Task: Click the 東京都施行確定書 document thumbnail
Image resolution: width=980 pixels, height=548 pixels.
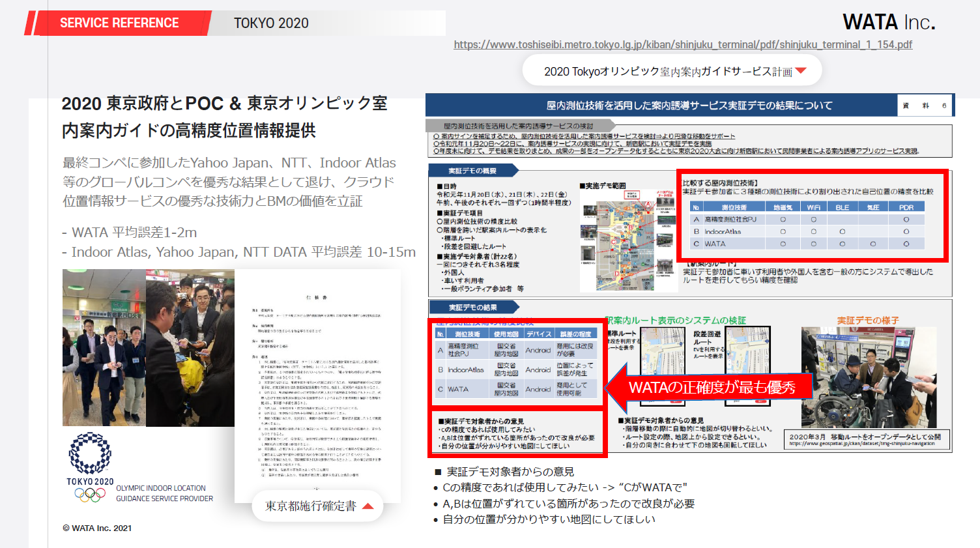Action: (x=317, y=386)
